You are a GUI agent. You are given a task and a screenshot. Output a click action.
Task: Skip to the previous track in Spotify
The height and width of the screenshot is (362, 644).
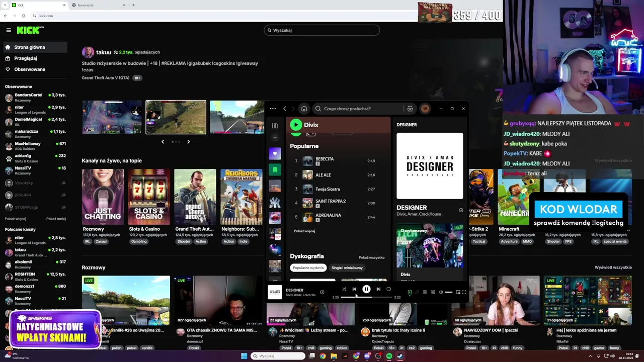pos(354,289)
